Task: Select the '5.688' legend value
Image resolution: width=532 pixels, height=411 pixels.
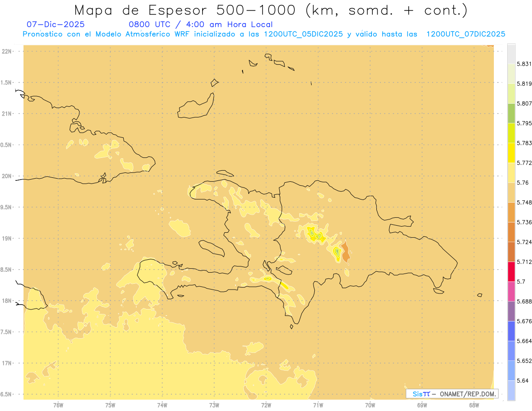Action: click(x=524, y=301)
